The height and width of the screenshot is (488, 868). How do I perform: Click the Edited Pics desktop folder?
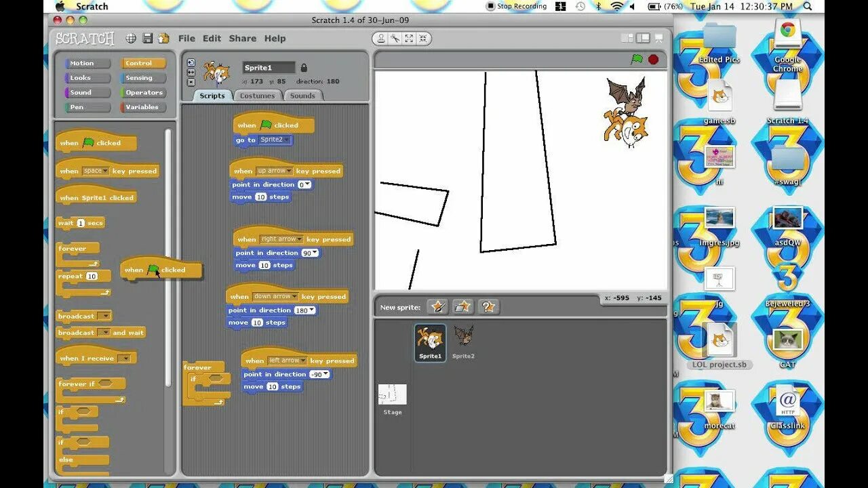[719, 43]
